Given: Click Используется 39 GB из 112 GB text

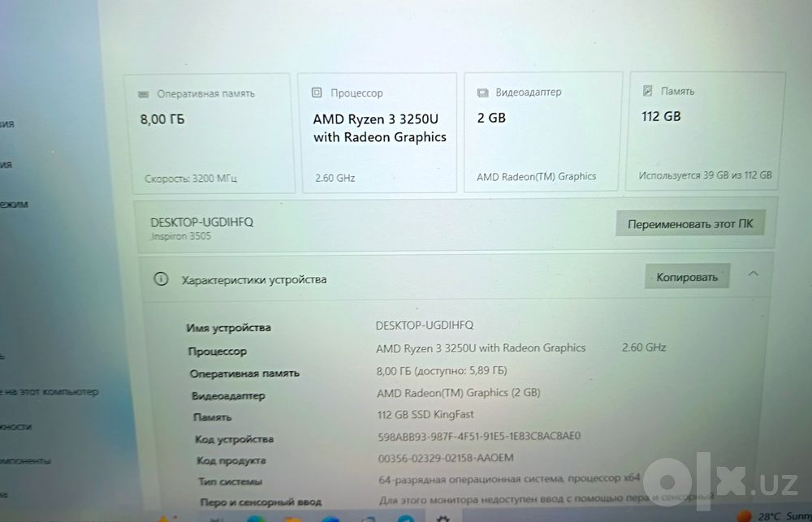Looking at the screenshot, I should pyautogui.click(x=705, y=175).
